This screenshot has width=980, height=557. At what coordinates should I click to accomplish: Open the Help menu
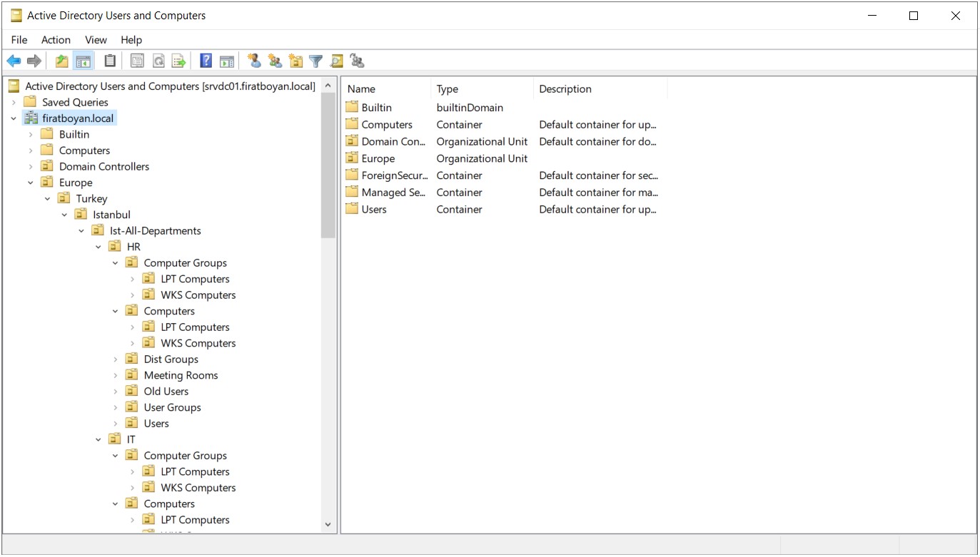131,40
